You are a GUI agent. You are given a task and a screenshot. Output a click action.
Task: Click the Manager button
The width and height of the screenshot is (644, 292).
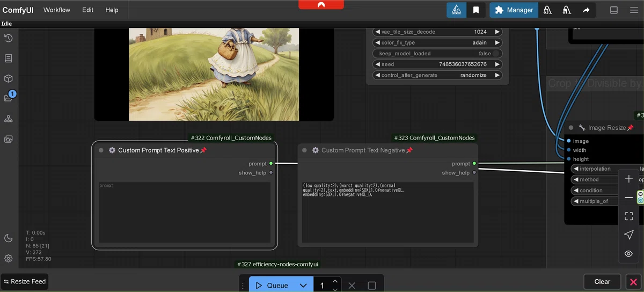click(x=514, y=10)
